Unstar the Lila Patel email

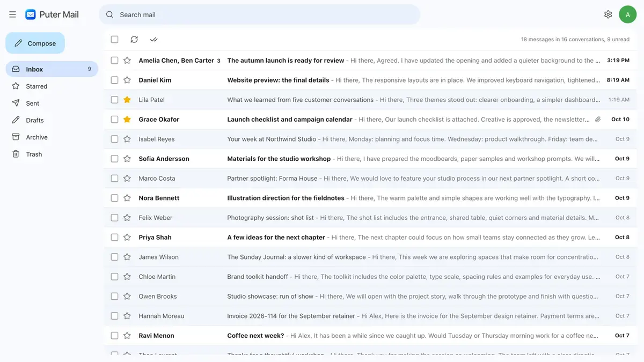click(x=127, y=100)
